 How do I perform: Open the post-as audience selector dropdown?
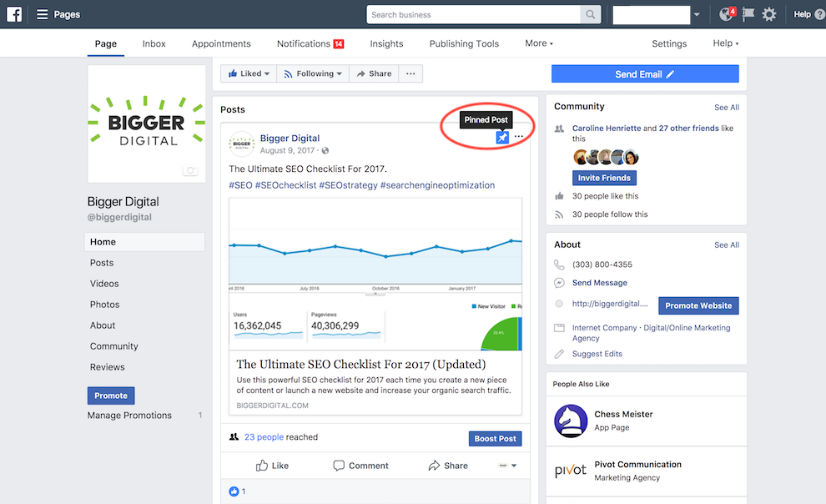click(508, 466)
